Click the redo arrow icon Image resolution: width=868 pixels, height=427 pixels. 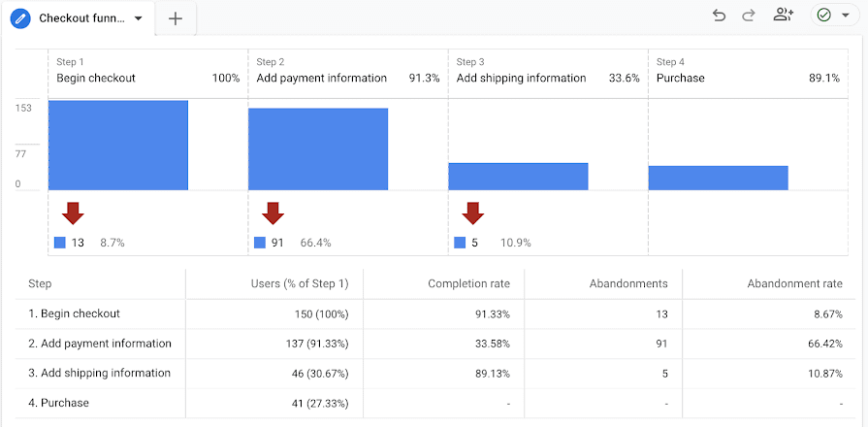[749, 16]
